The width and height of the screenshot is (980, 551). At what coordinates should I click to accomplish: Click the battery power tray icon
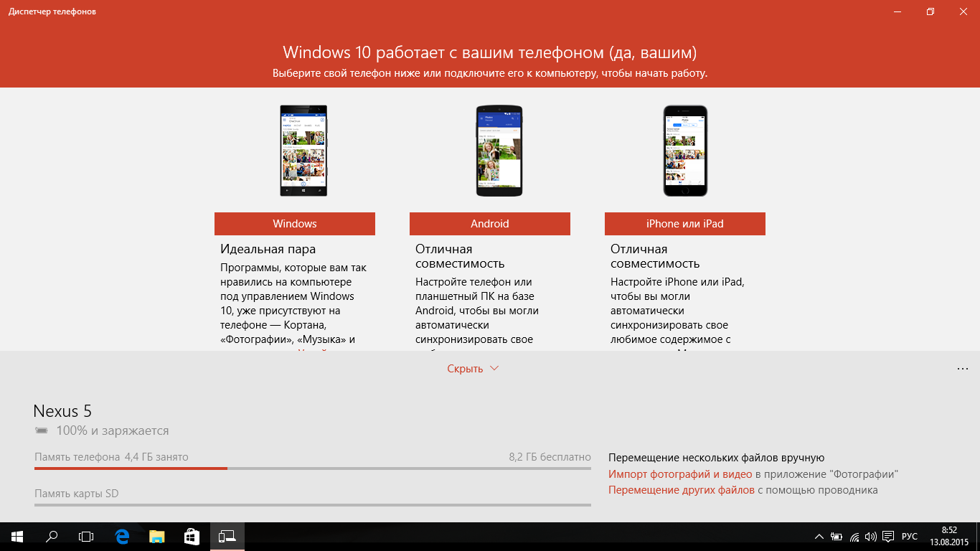tap(837, 537)
